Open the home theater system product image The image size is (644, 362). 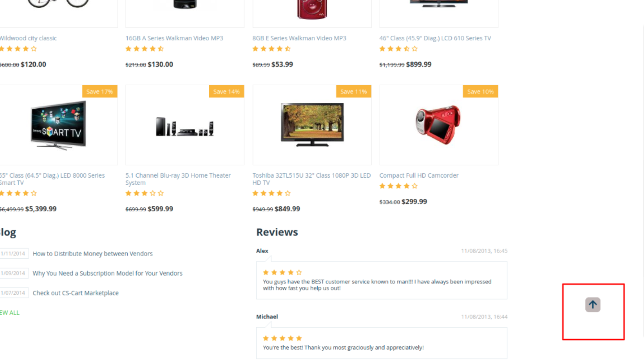185,126
